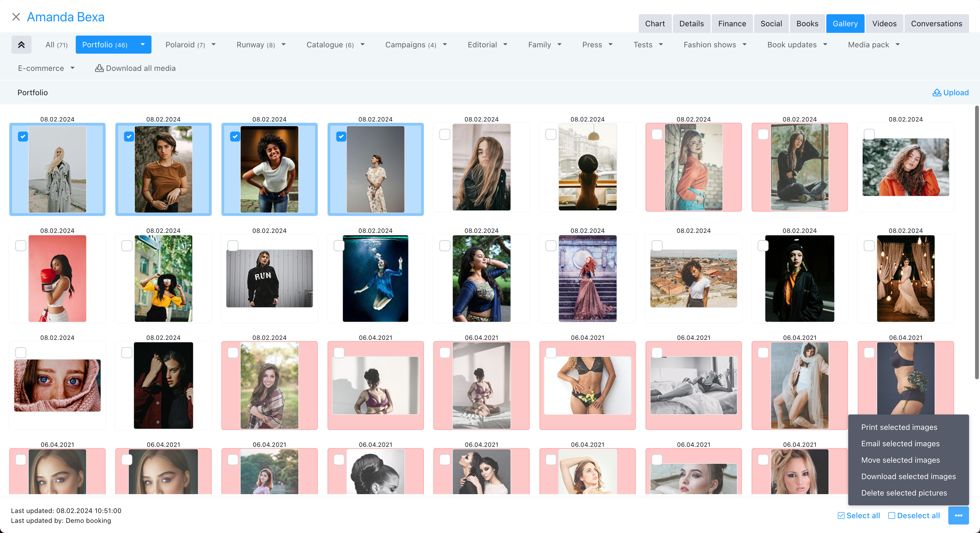Check the woman in black beanie photo
Viewport: 980px width, 533px height.
(x=763, y=246)
